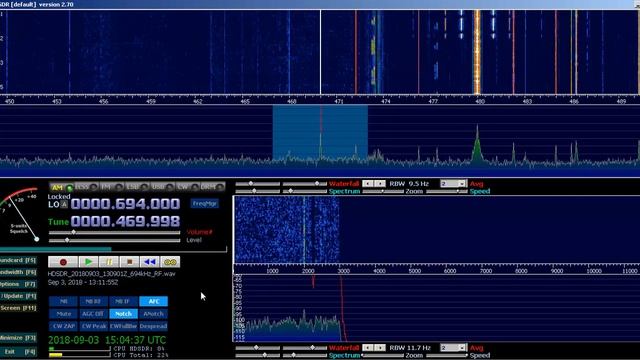The width and height of the screenshot is (640, 360).
Task: Toggle the NB IF noise blanker
Action: coord(123,301)
